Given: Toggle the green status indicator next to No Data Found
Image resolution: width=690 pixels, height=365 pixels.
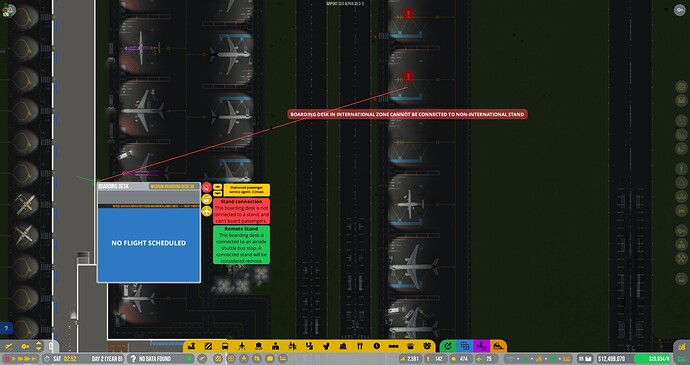Looking at the screenshot, I should click(x=190, y=359).
